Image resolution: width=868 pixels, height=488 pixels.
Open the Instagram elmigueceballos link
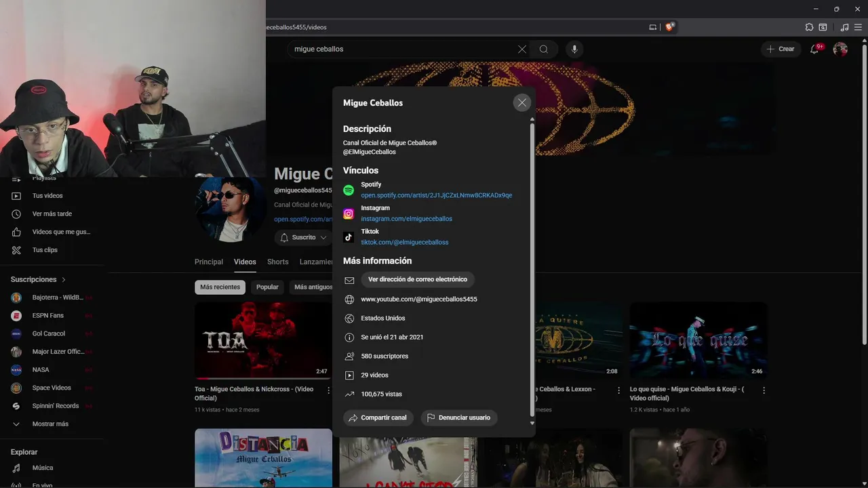pos(406,219)
